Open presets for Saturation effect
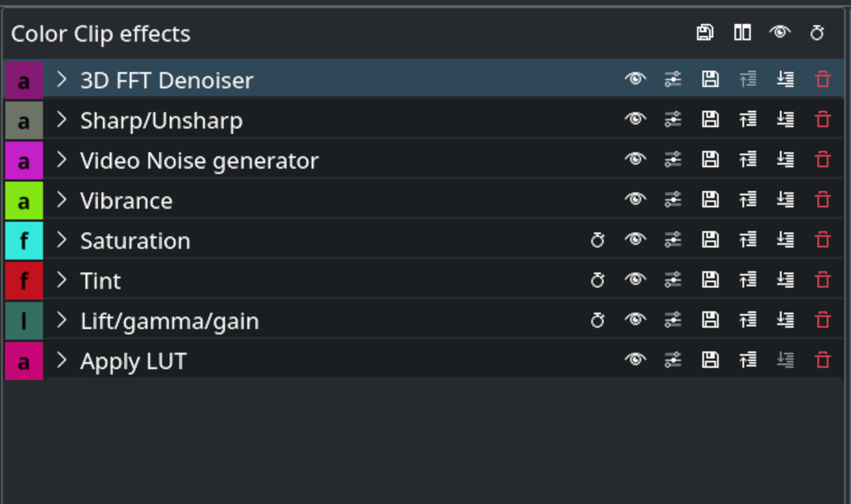The image size is (851, 504). [672, 240]
